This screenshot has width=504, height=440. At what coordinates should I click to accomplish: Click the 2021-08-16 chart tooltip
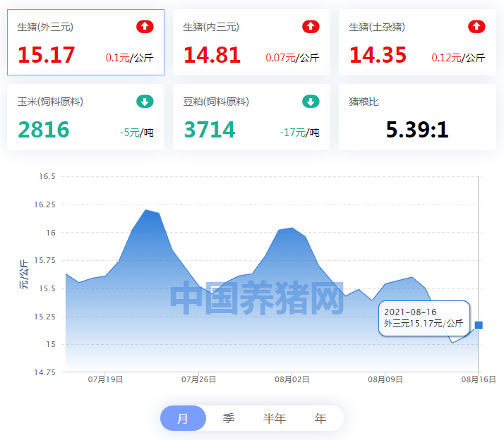point(424,318)
